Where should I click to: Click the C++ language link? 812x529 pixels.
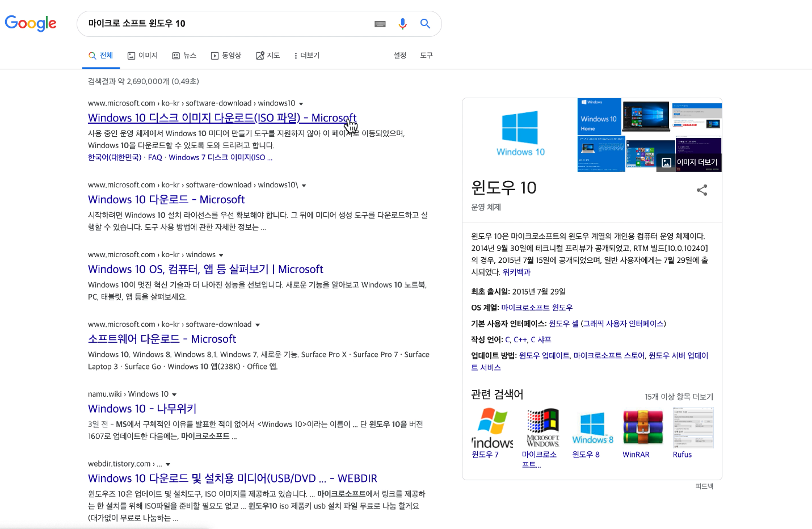520,340
